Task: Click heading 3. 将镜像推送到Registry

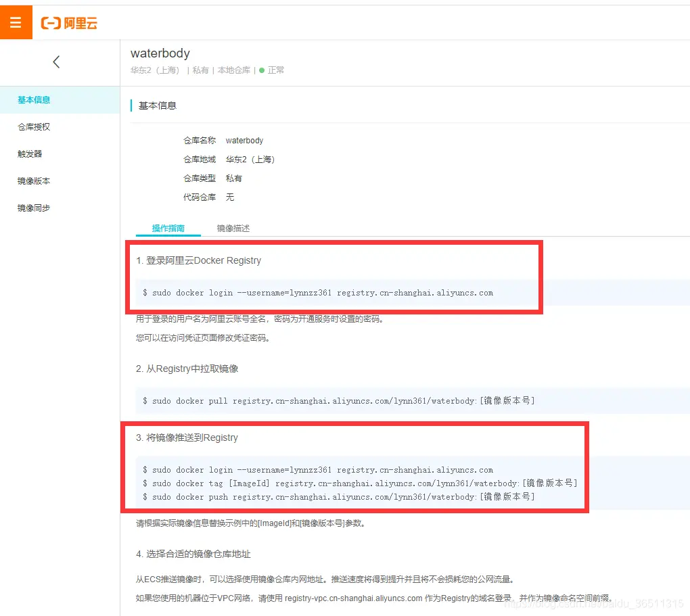Action: tap(187, 437)
